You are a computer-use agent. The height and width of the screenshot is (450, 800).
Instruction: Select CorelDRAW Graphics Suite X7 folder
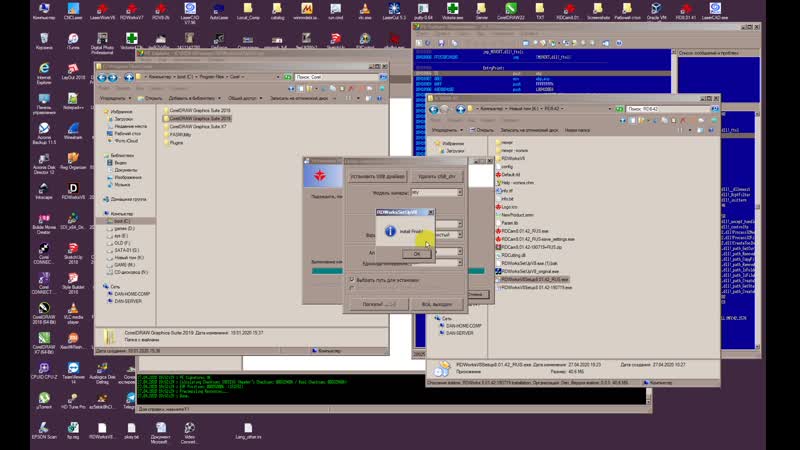coord(194,127)
